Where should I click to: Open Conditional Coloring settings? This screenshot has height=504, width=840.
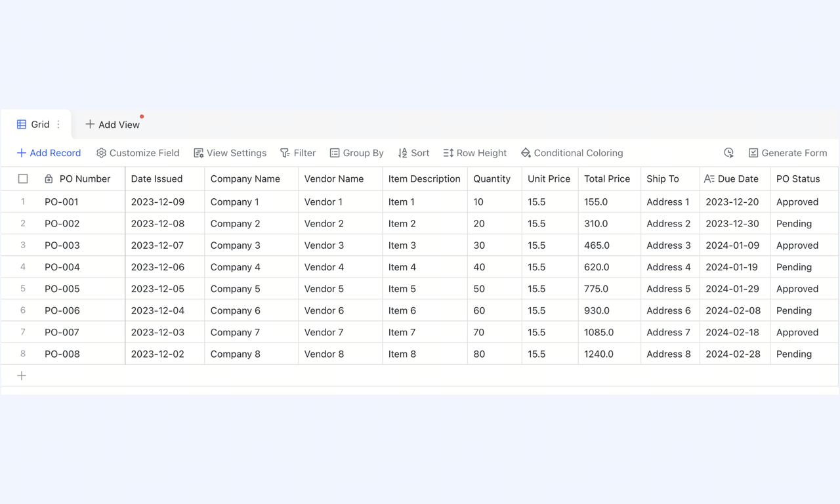click(572, 153)
